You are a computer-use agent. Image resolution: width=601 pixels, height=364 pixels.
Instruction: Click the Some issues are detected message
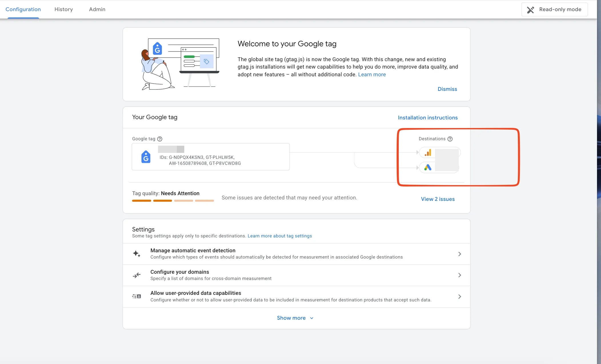[289, 198]
